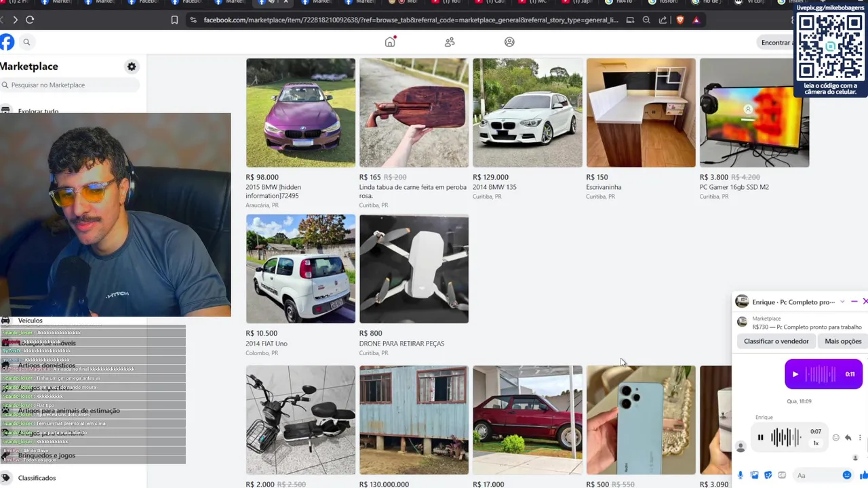Open the purple 2015 BMW listing photo
The width and height of the screenshot is (868, 488).
pos(300,113)
